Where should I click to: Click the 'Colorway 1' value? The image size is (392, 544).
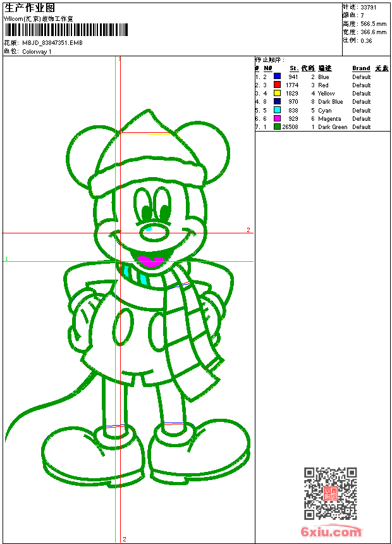point(37,52)
